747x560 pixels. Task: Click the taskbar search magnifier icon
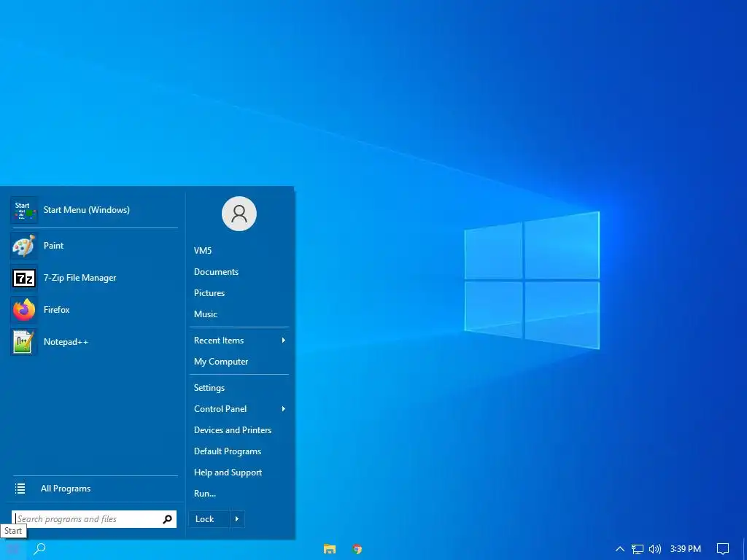[39, 549]
